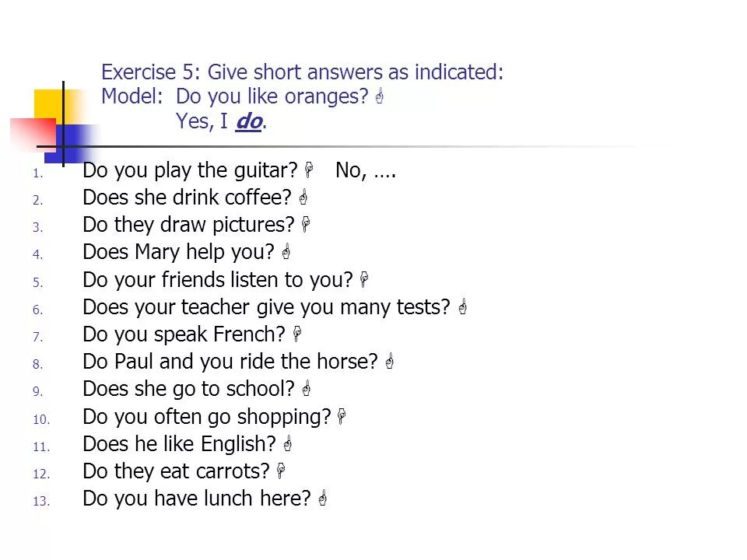747x560 pixels.
Task: Click the thumbs-down icon after 'play the guitar?'
Action: click(309, 170)
